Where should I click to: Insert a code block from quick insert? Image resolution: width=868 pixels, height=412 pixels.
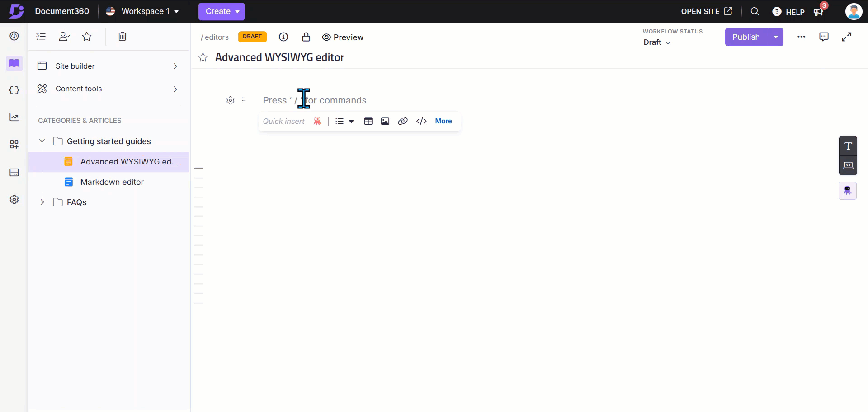[x=421, y=121]
